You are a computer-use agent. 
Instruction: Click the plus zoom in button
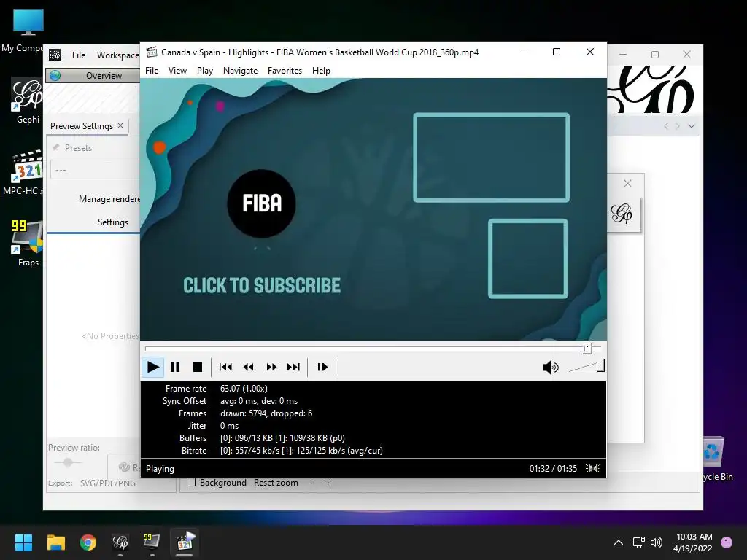click(328, 483)
